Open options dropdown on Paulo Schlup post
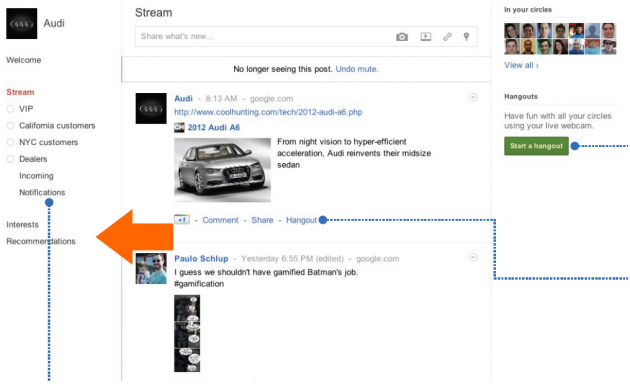This screenshot has width=630, height=387. (473, 257)
